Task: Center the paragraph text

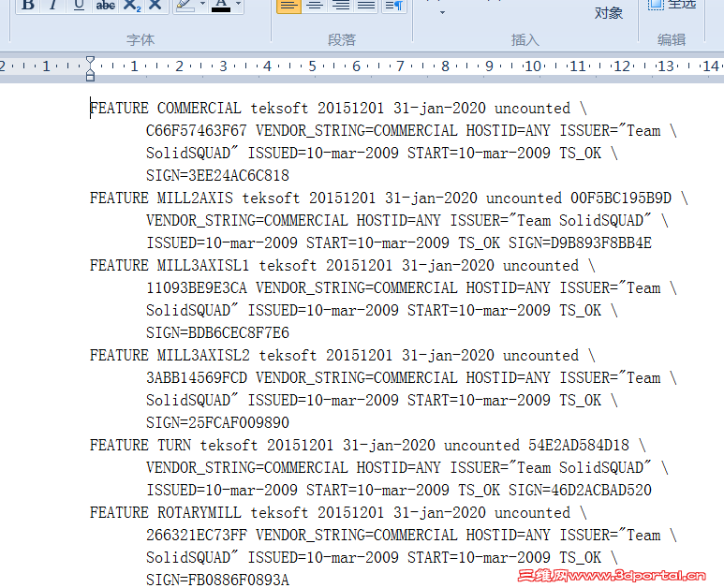Action: point(315,6)
